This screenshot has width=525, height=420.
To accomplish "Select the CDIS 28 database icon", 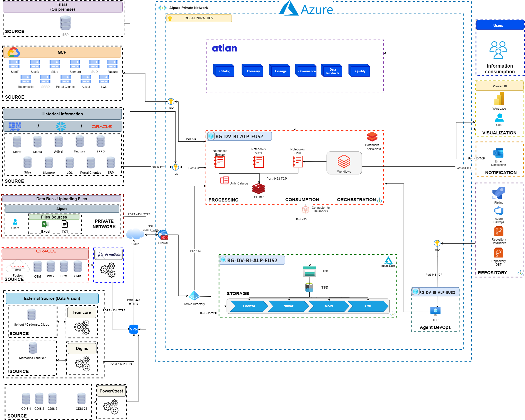I will (81, 398).
